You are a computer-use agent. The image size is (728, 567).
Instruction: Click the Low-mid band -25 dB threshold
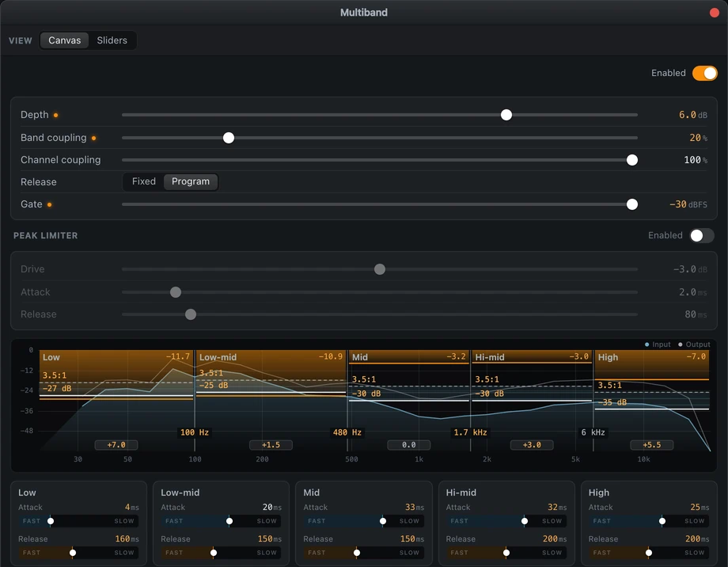214,385
